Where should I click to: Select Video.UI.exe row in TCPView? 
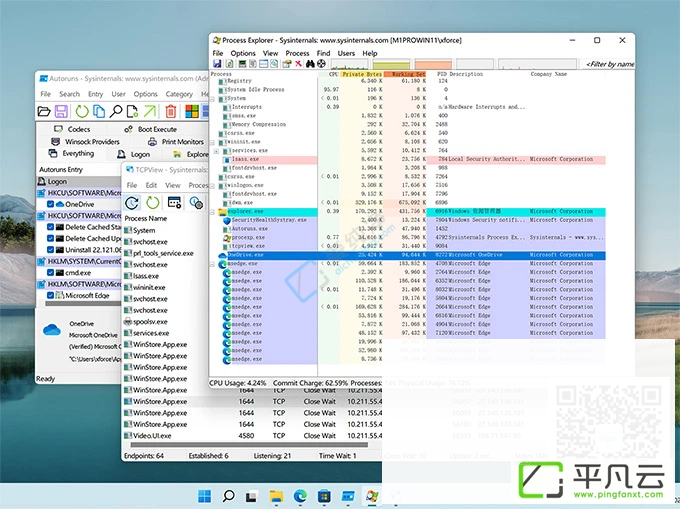(253, 436)
